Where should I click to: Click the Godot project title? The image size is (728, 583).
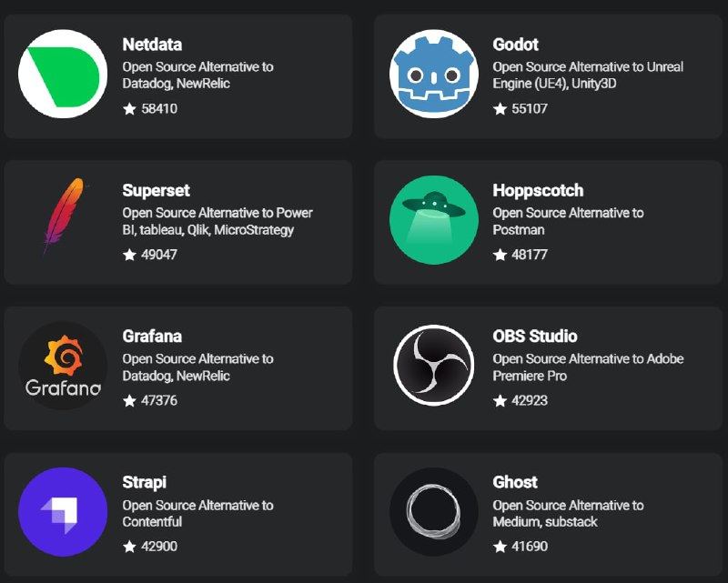point(516,45)
